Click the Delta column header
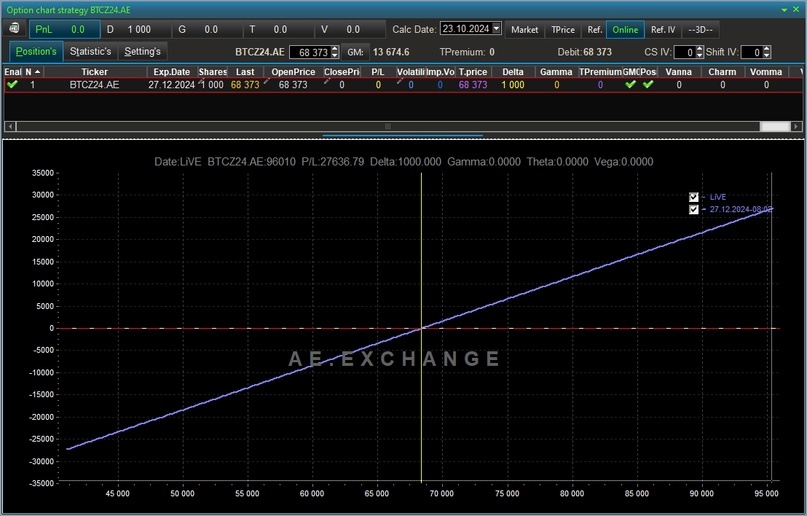The height and width of the screenshot is (516, 807). (513, 72)
